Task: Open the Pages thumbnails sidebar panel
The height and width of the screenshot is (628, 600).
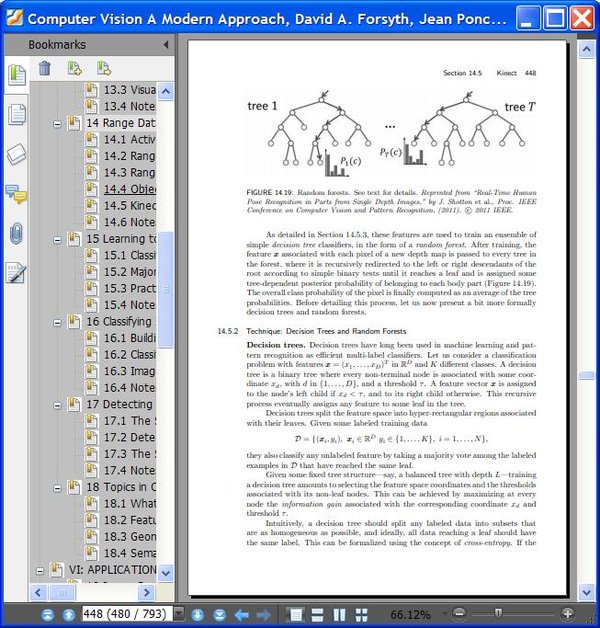Action: pyautogui.click(x=17, y=114)
